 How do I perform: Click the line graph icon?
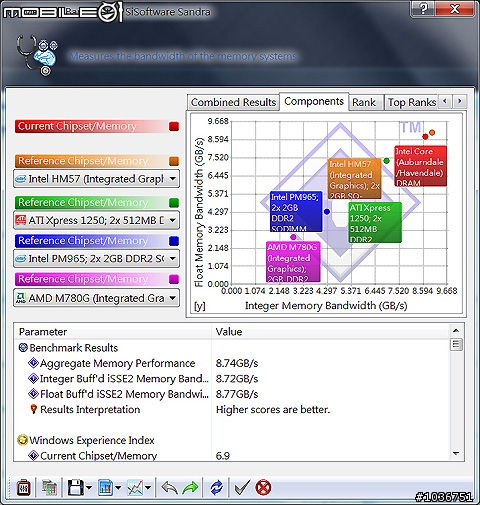(x=135, y=488)
